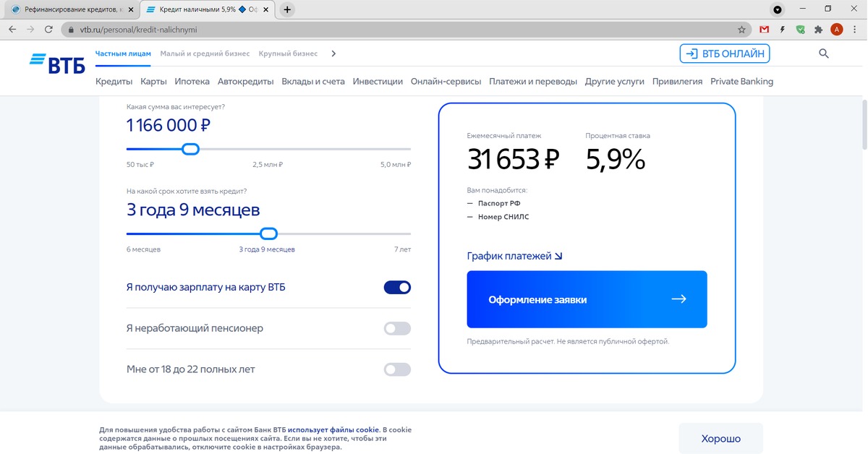The width and height of the screenshot is (868, 454).
Task: Open a new browser tab
Action: (287, 9)
